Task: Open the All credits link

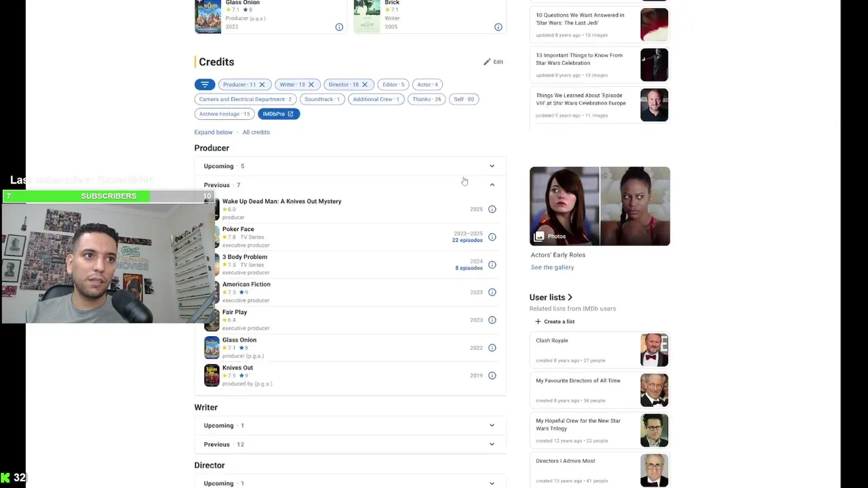Action: pyautogui.click(x=256, y=132)
